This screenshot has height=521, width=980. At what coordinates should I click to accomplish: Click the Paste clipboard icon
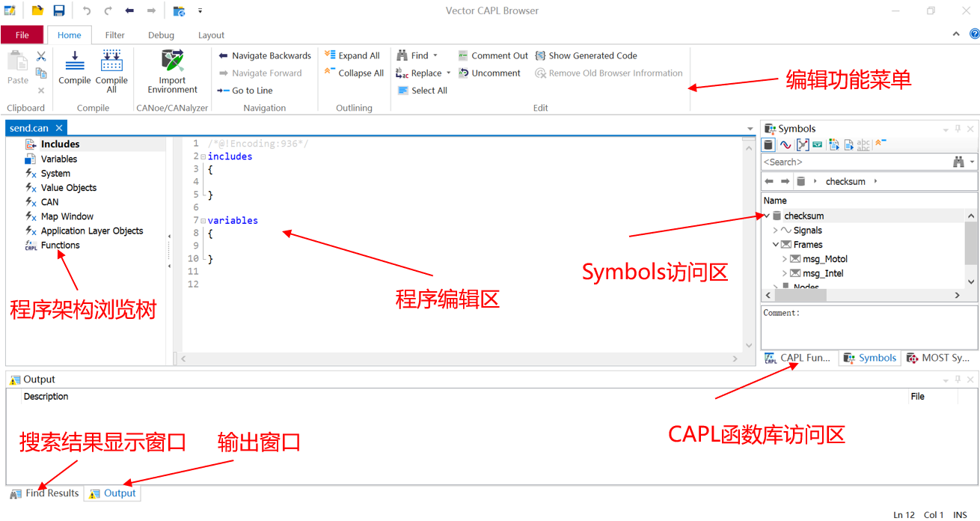17,62
